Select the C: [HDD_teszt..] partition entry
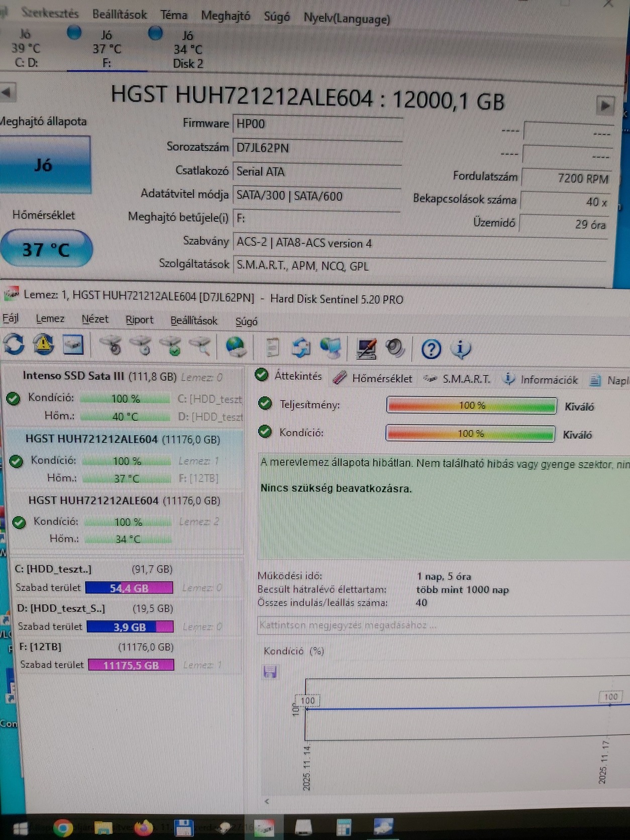The height and width of the screenshot is (840, 630). click(x=93, y=578)
